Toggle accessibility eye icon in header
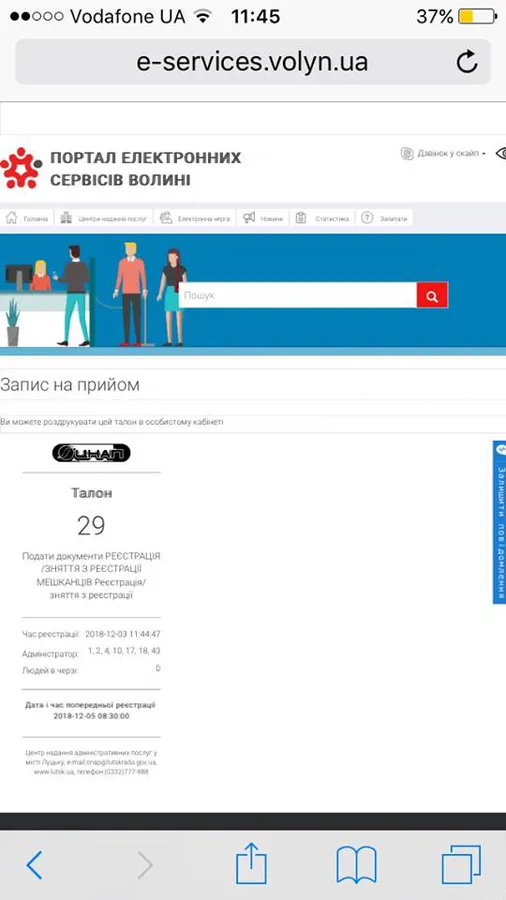This screenshot has height=900, width=506. pos(500,153)
